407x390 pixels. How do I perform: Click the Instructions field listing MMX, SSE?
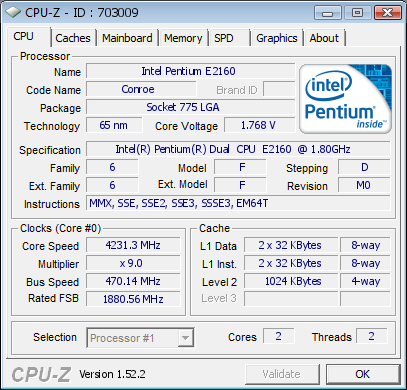tap(238, 203)
